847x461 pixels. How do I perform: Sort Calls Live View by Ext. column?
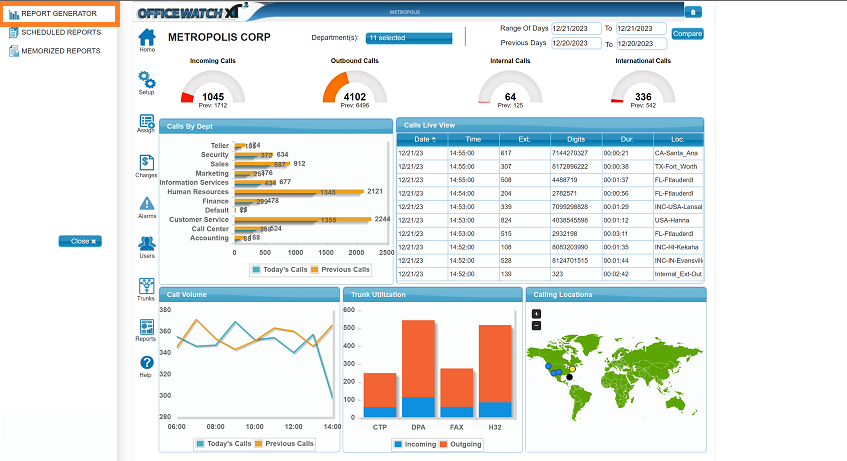point(524,139)
